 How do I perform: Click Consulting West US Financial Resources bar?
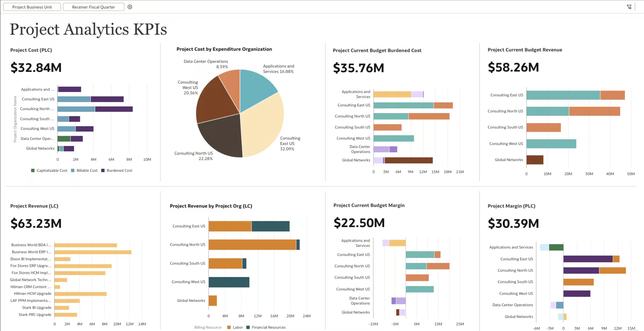[x=229, y=282]
